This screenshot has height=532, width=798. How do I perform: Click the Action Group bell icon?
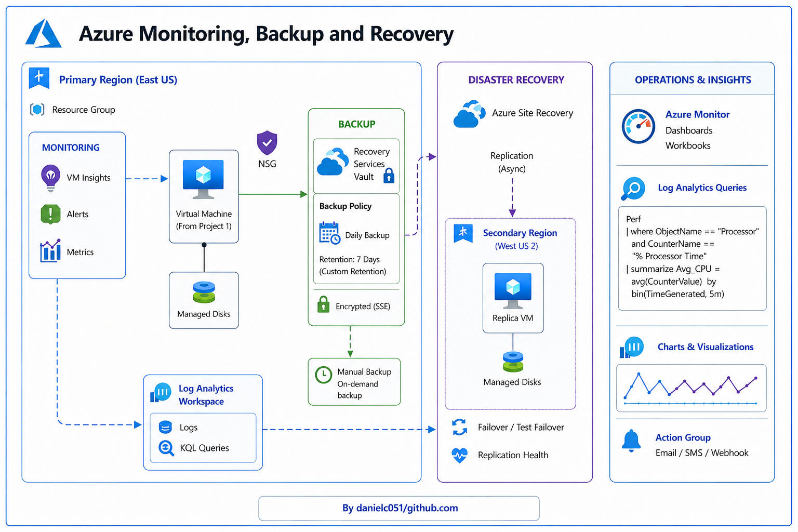(x=631, y=441)
